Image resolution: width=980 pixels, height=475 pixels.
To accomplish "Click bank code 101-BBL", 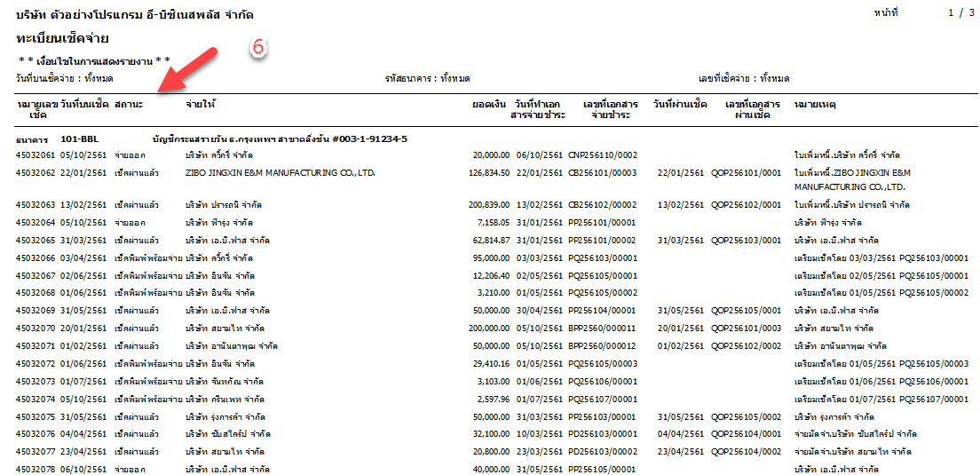I will pos(81,139).
